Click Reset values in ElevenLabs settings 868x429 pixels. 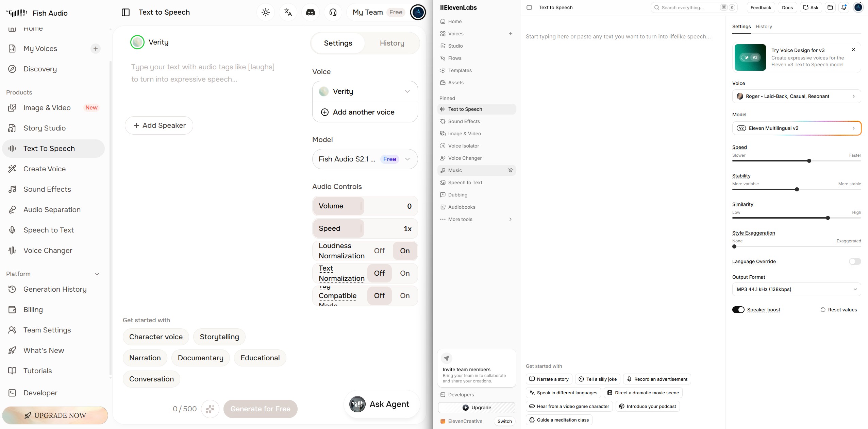(839, 310)
